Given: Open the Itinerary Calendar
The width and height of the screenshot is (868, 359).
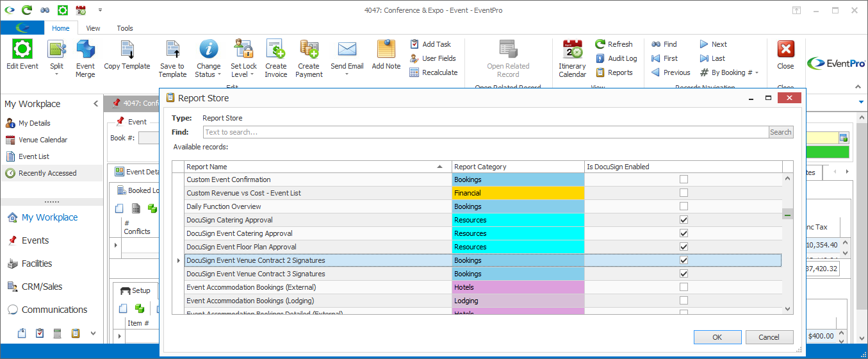Looking at the screenshot, I should pyautogui.click(x=572, y=58).
